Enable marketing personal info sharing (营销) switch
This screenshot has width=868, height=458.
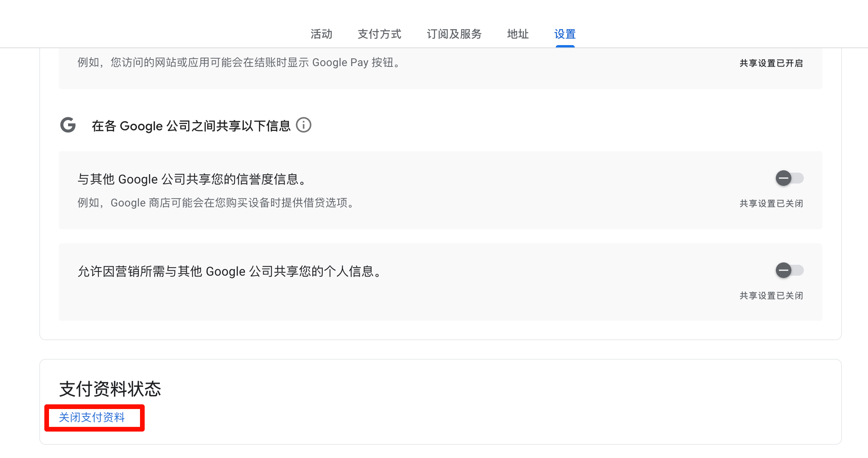coord(789,270)
